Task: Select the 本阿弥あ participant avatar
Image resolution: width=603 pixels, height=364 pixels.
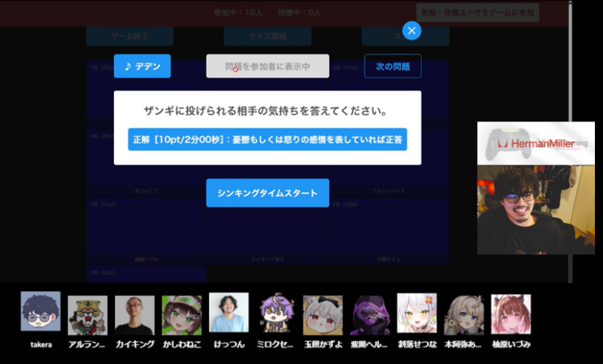Action: (x=464, y=315)
